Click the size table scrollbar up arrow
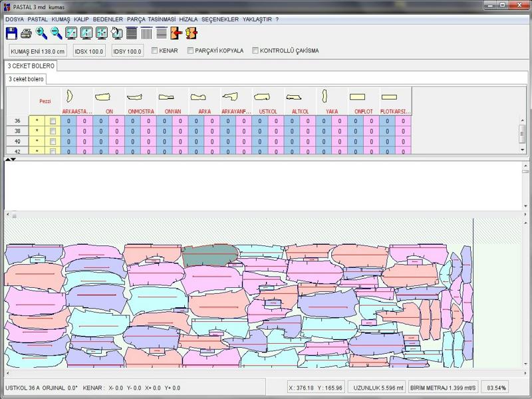This screenshot has width=532, height=399. (522, 120)
